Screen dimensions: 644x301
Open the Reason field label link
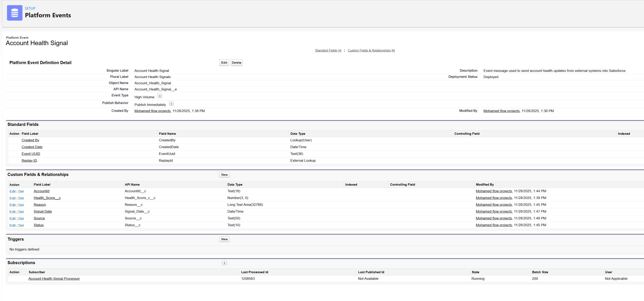click(x=40, y=205)
